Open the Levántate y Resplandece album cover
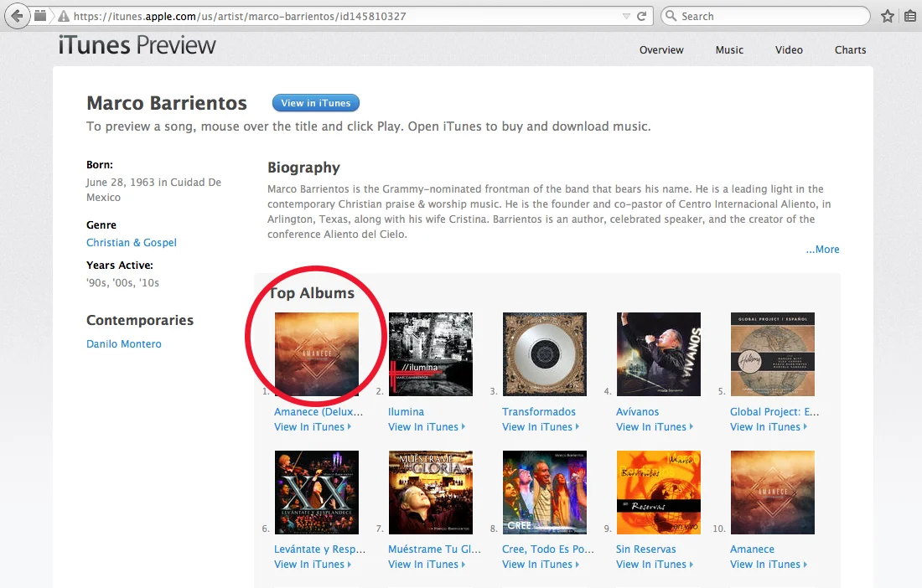Viewport: 922px width, 588px height. click(x=316, y=493)
